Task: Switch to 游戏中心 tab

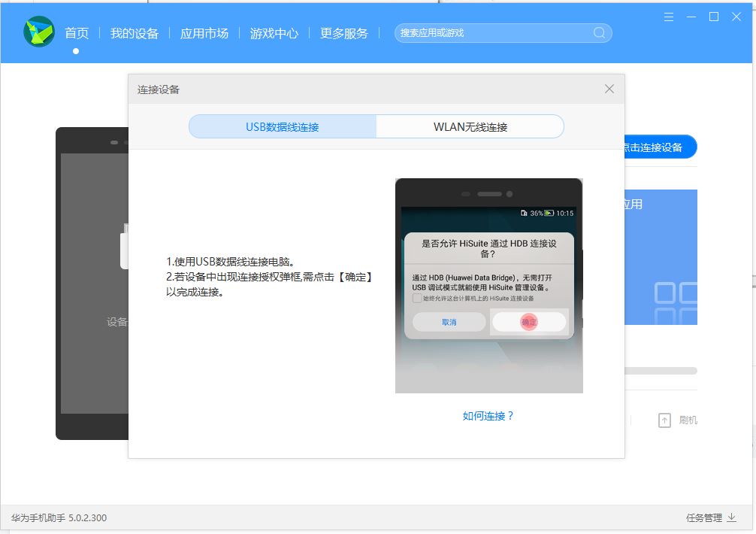Action: pos(274,33)
